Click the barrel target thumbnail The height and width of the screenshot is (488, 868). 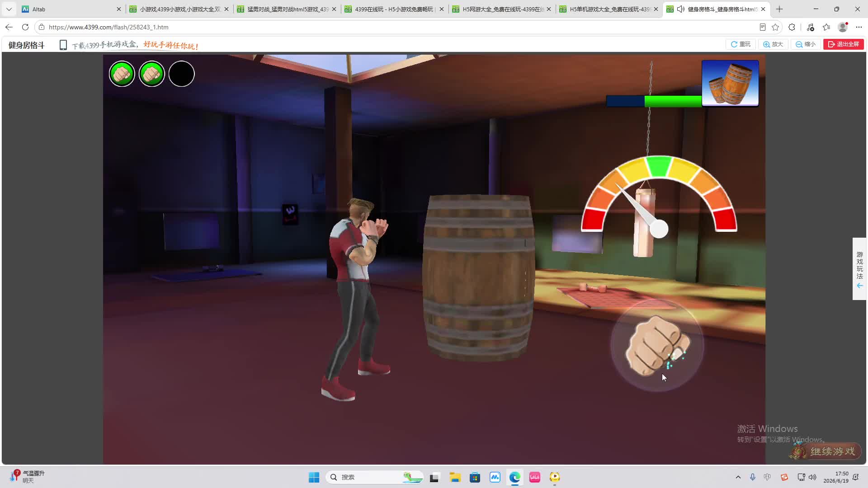coord(730,83)
